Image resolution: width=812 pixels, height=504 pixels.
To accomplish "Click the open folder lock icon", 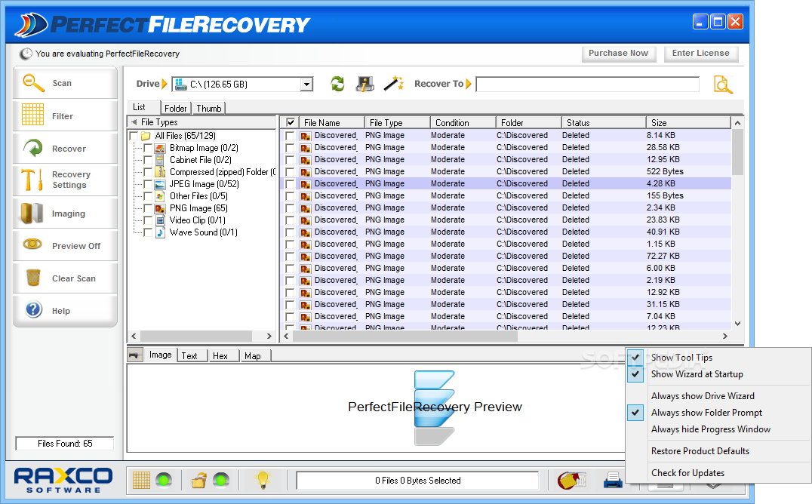I will click(199, 480).
